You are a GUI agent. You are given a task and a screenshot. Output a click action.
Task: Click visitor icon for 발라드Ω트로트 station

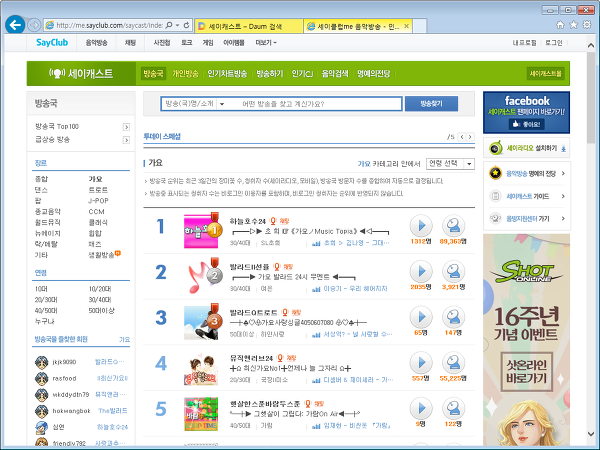tap(453, 317)
